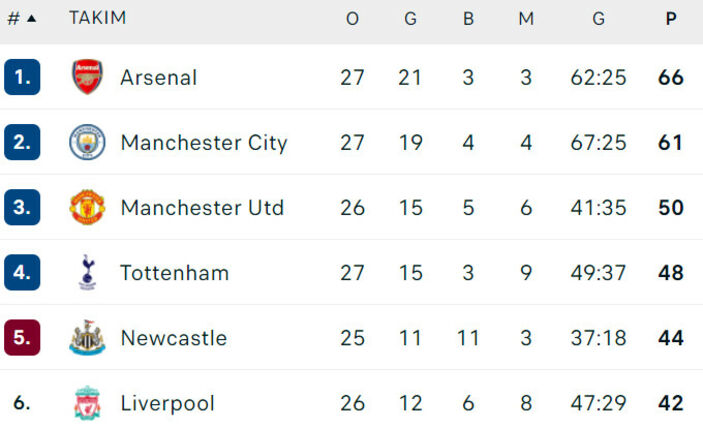
Task: Click the Arsenal club crest icon
Action: coord(87,77)
